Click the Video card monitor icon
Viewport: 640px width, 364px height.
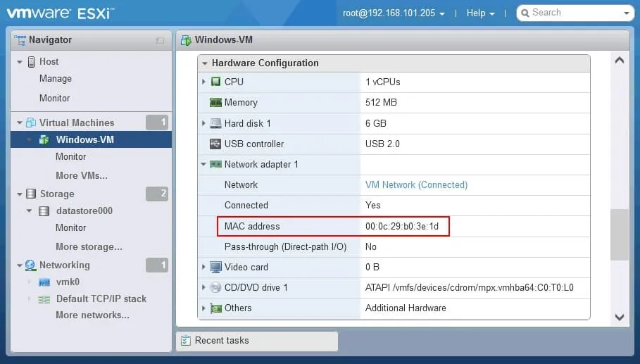pos(215,267)
